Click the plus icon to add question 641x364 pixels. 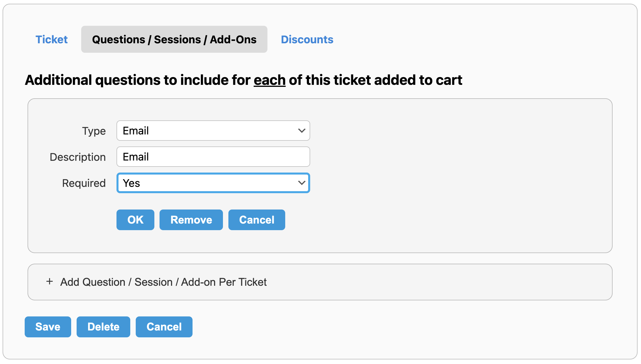50,281
